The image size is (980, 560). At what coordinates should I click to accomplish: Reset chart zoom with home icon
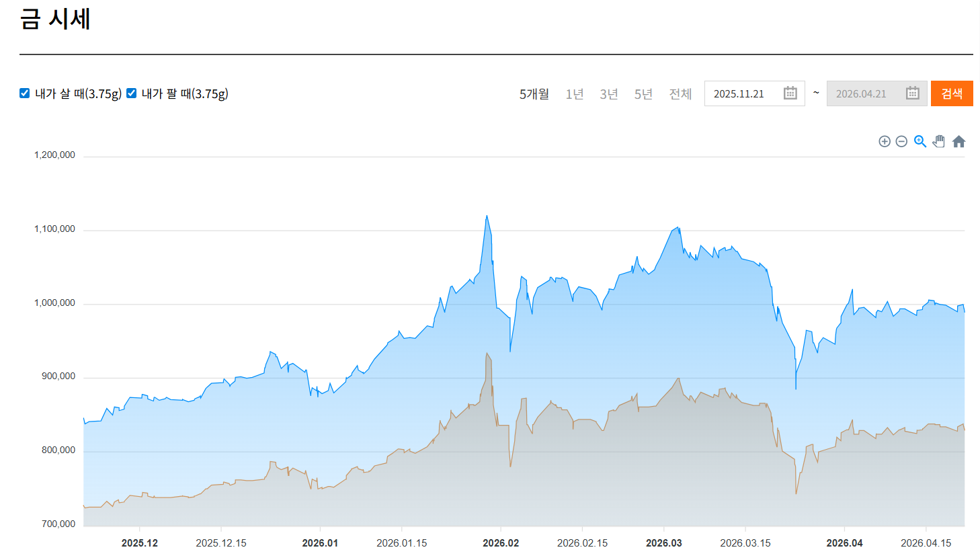(x=959, y=141)
